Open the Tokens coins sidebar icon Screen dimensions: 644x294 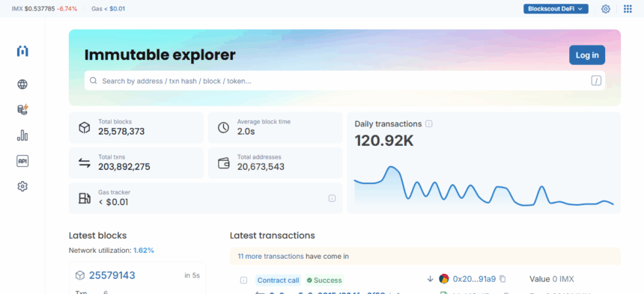pos(22,109)
